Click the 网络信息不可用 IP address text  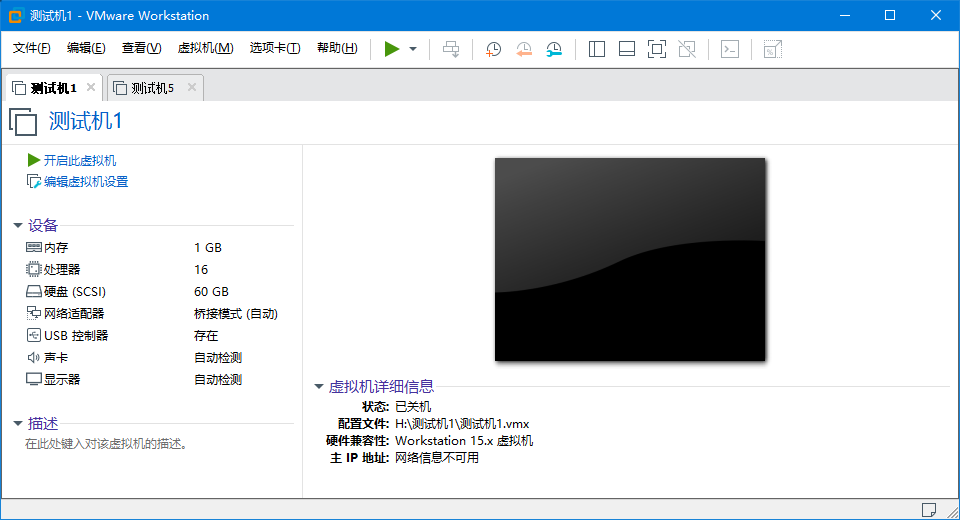437,458
